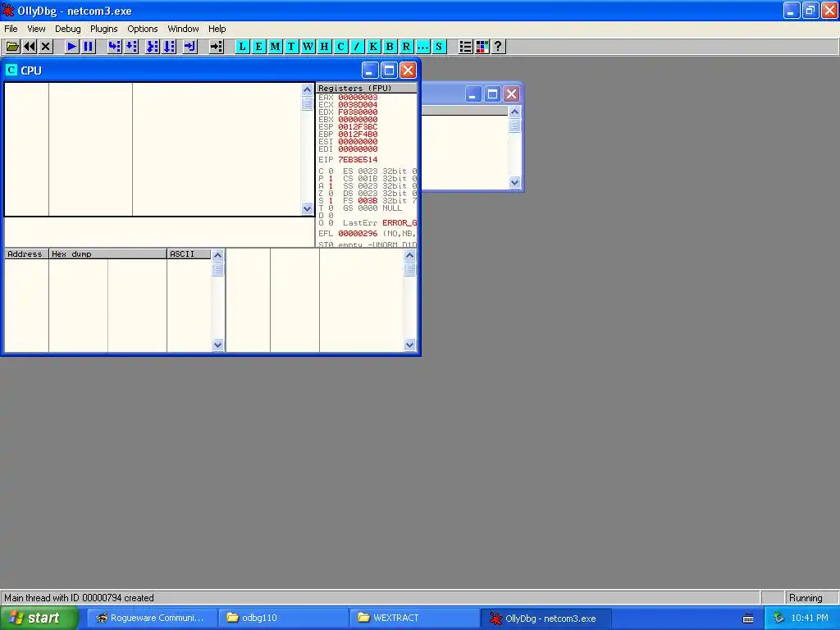Click the down arrow of stack pane scrollbar
The height and width of the screenshot is (630, 840).
click(x=410, y=345)
